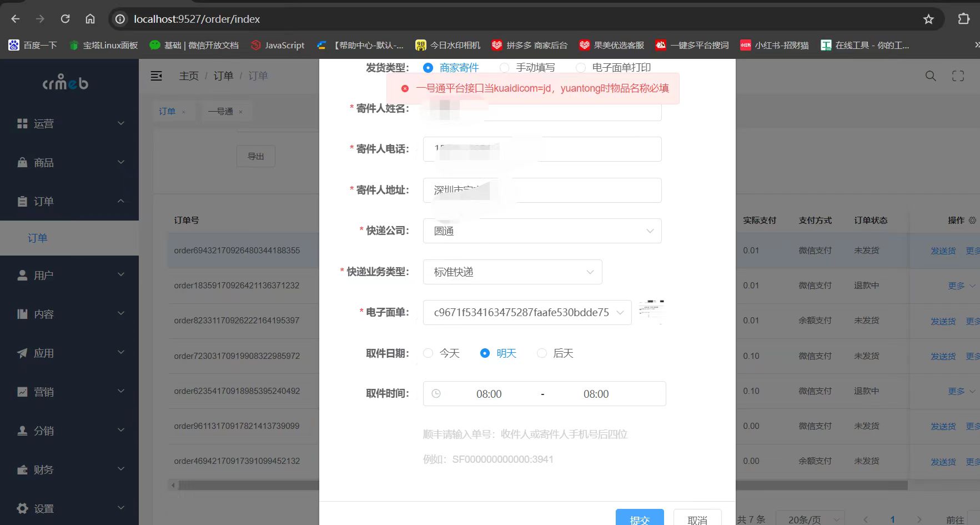
Task: Preview the 电子面单 template thumbnail
Action: coord(651,312)
